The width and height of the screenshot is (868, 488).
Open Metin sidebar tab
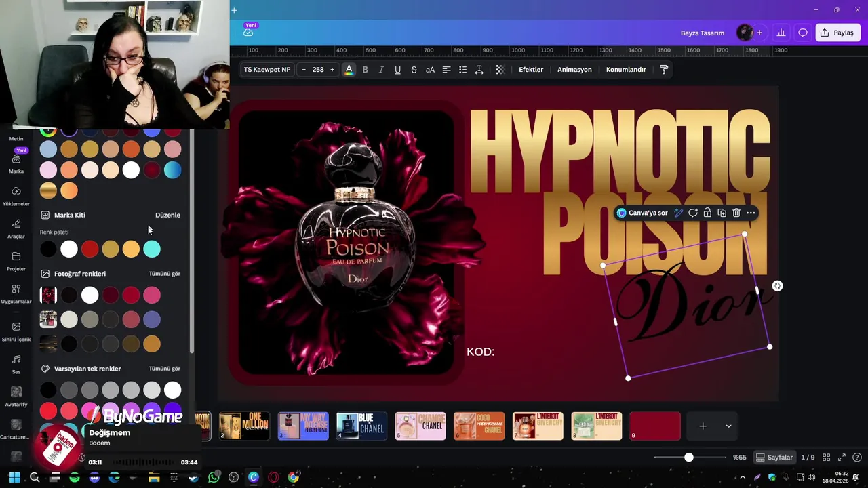tap(16, 138)
